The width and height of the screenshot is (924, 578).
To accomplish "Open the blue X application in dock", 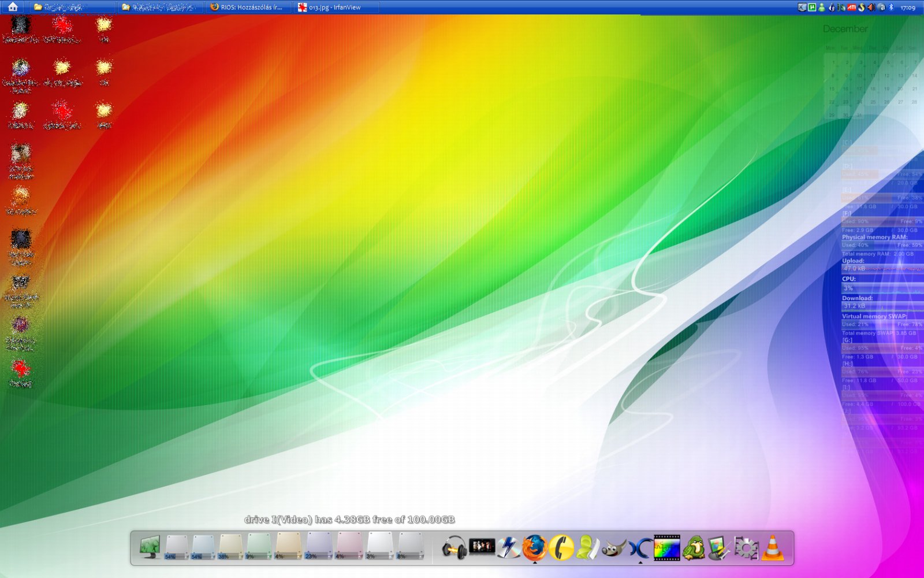I will [640, 548].
